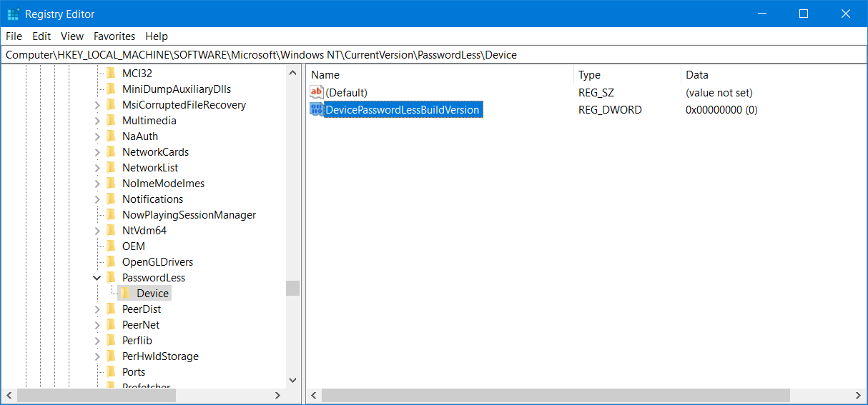Click the OpenGLDrivers folder icon
Viewport: 868px width, 405px height.
[x=111, y=262]
